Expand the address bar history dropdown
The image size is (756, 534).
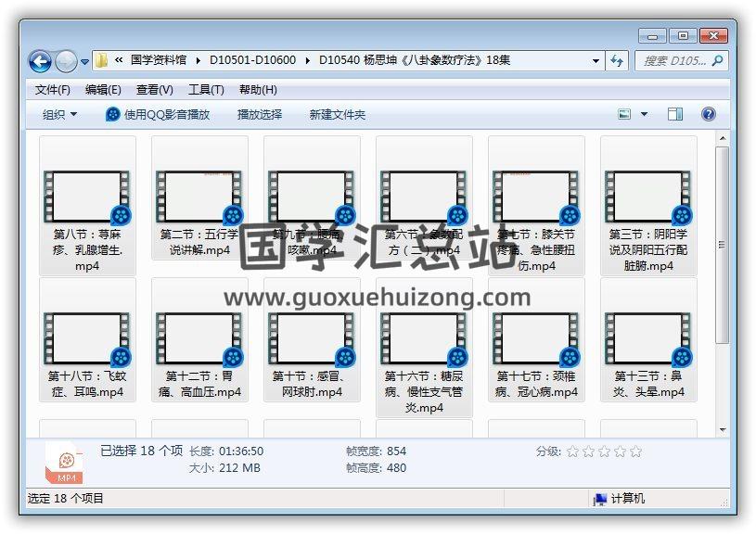point(596,60)
